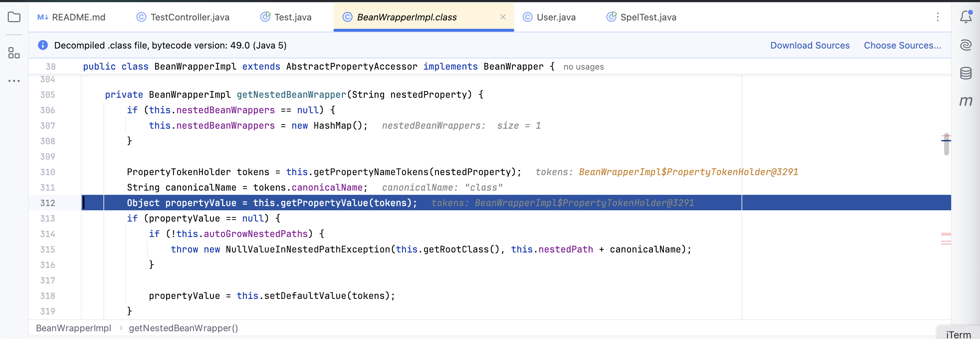Open the Project folder tool window

coord(14,17)
